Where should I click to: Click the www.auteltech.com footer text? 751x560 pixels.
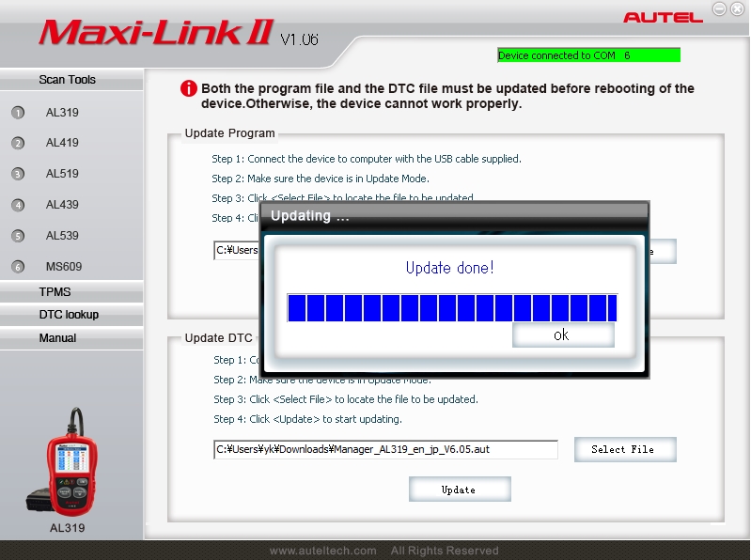322,551
